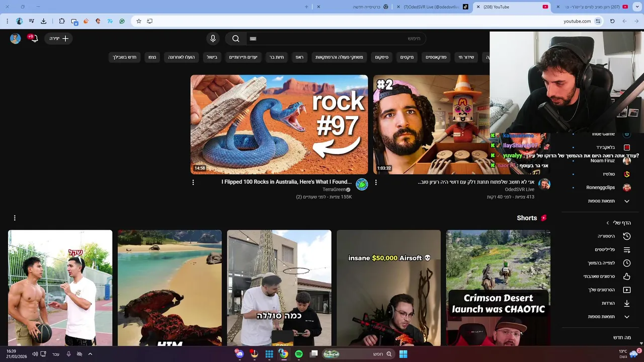Select the בישול filter chip
The width and height of the screenshot is (644, 362).
[x=212, y=57]
